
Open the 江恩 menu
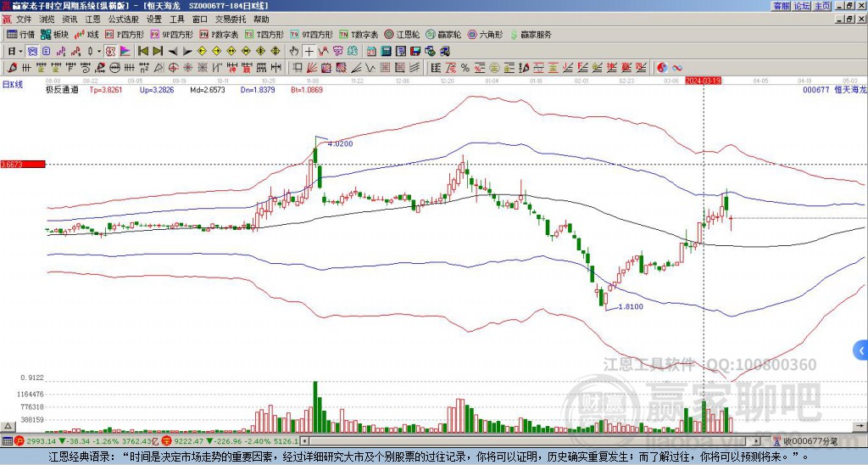(93, 20)
